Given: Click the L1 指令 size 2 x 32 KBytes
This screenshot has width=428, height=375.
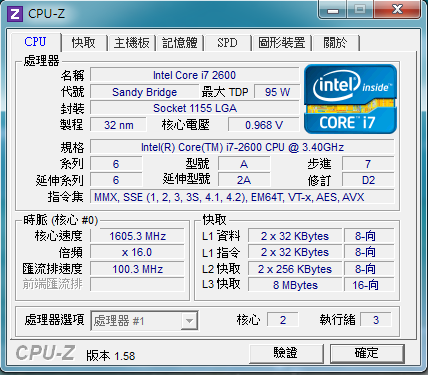Looking at the screenshot, I should [295, 252].
